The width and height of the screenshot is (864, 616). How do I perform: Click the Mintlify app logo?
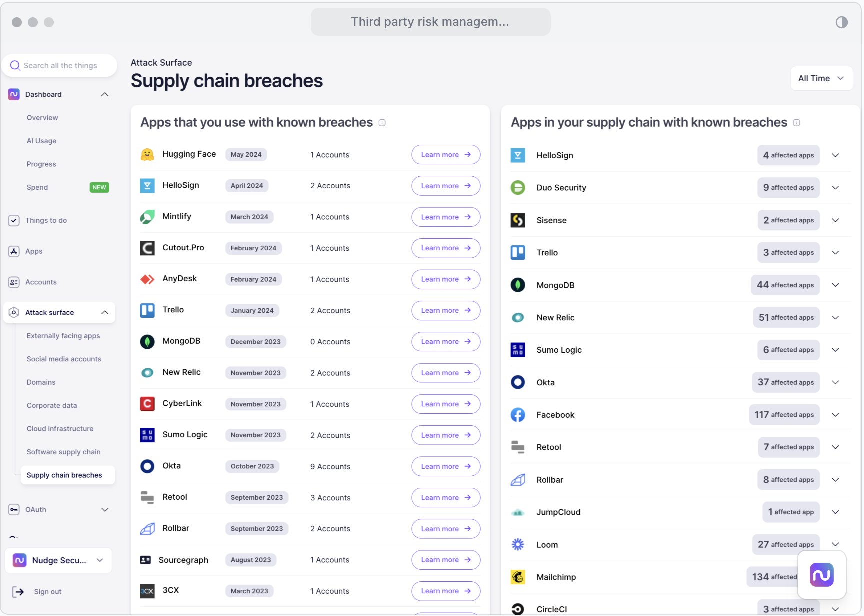pyautogui.click(x=147, y=217)
